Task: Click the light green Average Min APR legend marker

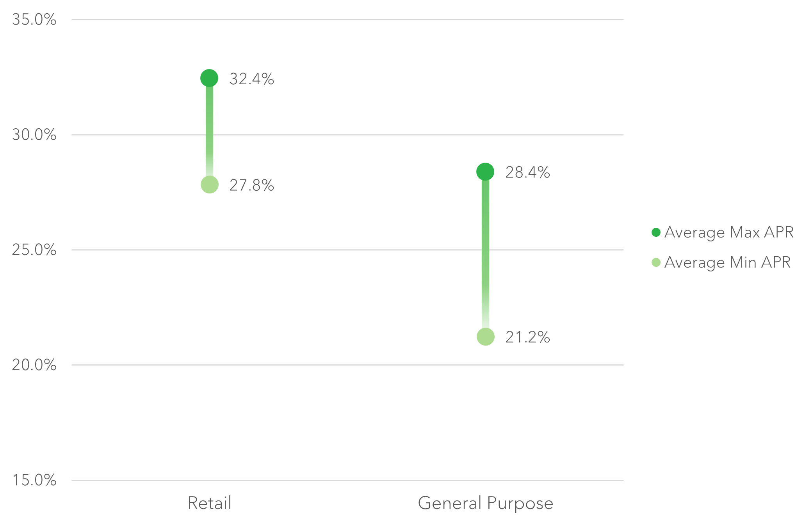Action: (x=656, y=262)
